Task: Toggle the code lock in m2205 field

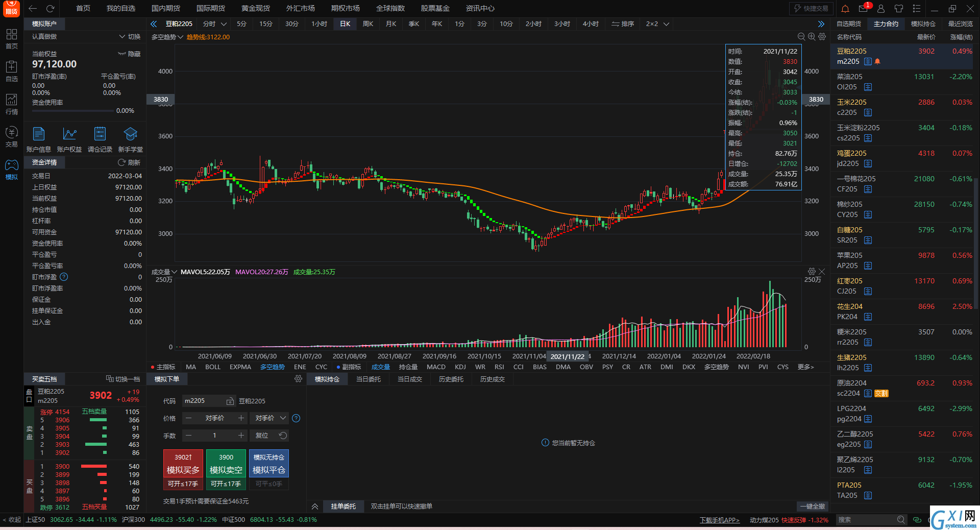Action: (x=230, y=401)
